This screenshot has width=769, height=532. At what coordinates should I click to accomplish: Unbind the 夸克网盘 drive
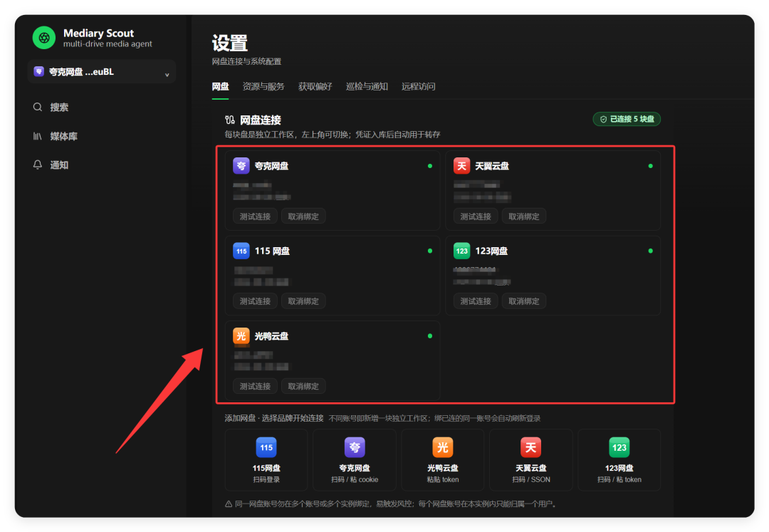click(x=303, y=217)
